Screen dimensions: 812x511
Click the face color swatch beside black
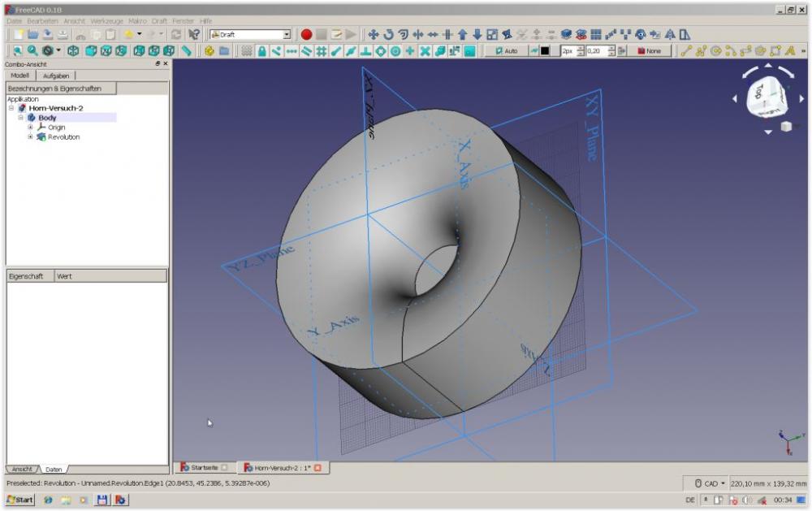[x=554, y=51]
